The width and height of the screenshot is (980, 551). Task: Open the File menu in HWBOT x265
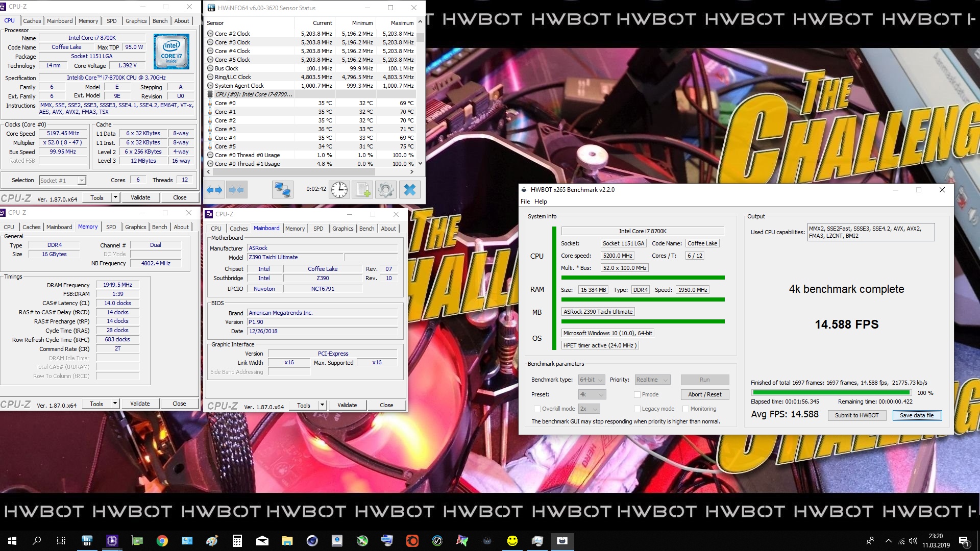point(525,202)
